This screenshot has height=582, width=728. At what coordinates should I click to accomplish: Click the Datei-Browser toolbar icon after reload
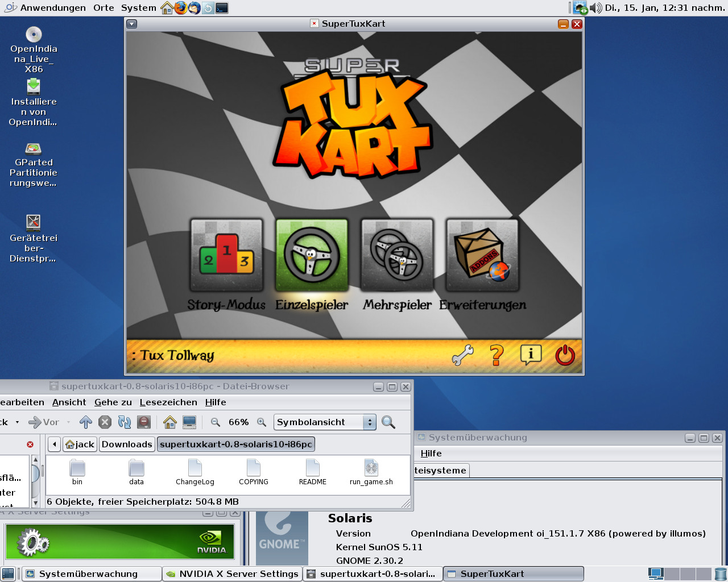(x=144, y=422)
